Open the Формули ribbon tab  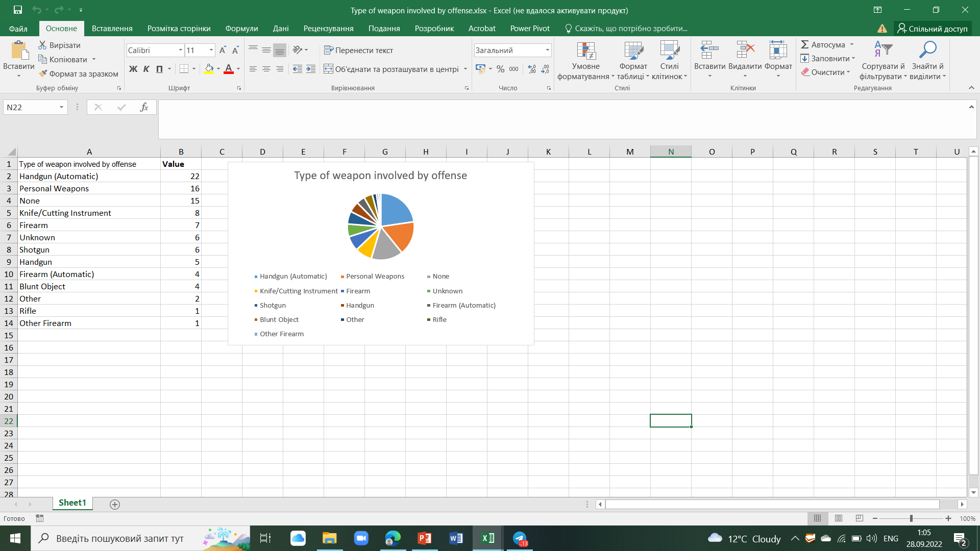click(x=241, y=29)
